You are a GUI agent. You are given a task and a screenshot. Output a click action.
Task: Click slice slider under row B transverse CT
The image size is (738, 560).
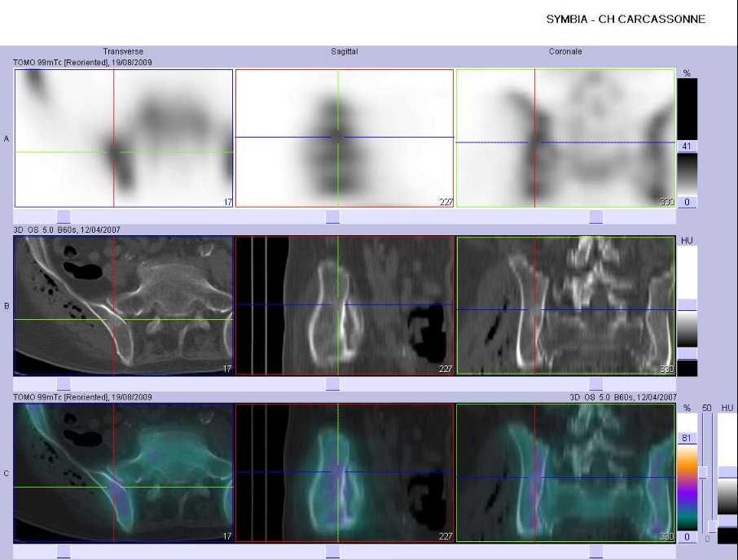64,384
